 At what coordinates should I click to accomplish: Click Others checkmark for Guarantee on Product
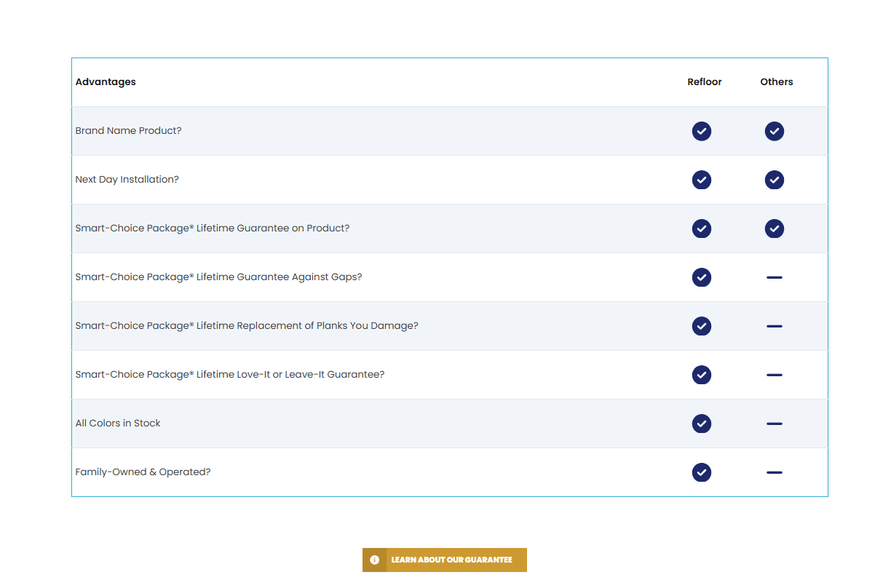(774, 229)
